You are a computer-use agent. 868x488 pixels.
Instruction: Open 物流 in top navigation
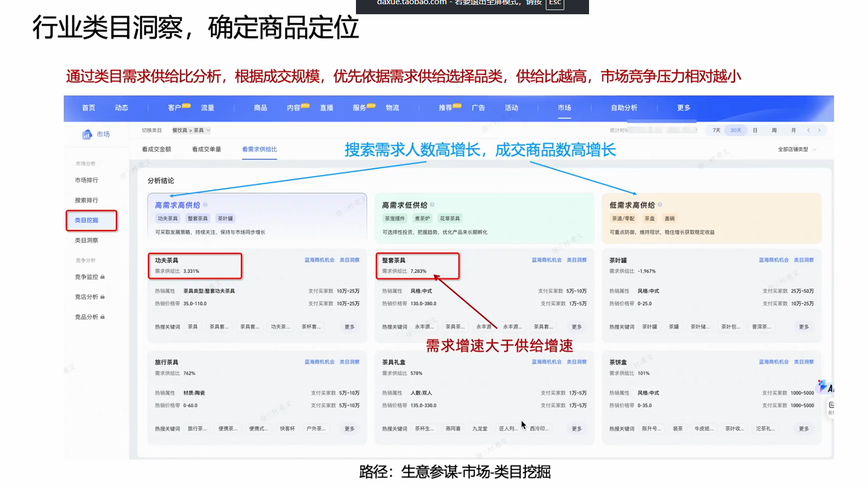click(392, 108)
